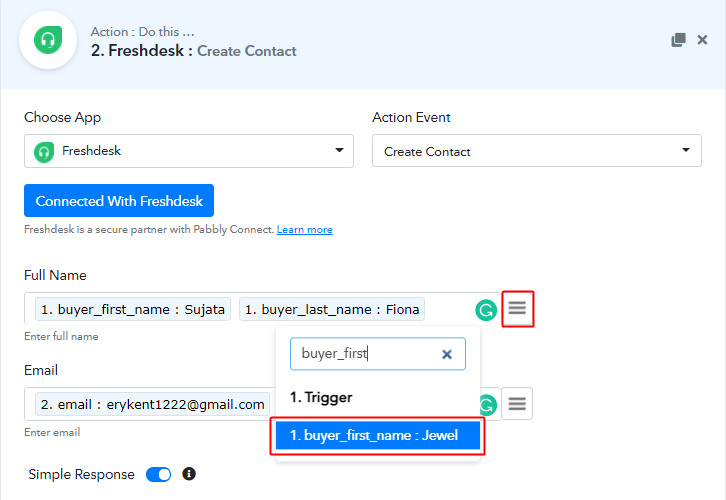
Task: Clear the buyer_first search text
Action: 447,354
